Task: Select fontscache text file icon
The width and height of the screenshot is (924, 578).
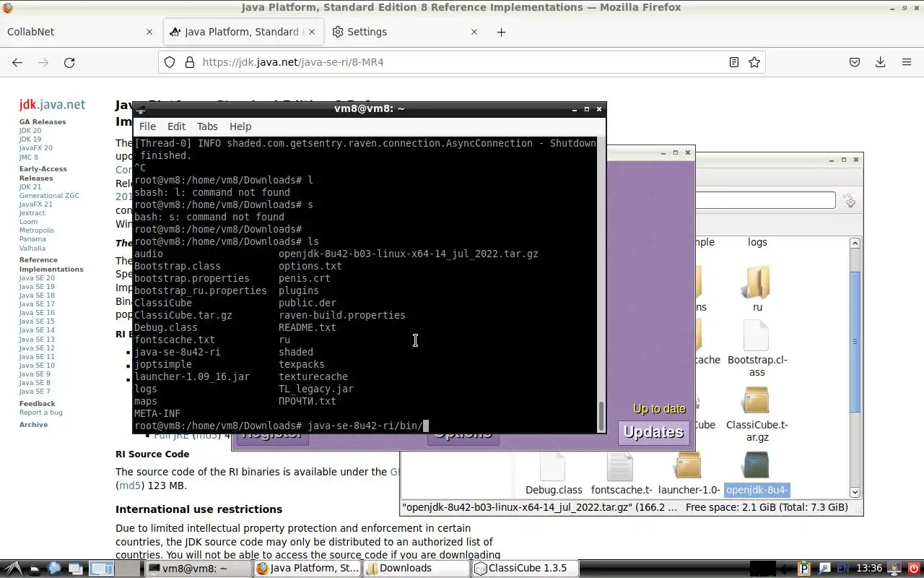Action: point(621,465)
